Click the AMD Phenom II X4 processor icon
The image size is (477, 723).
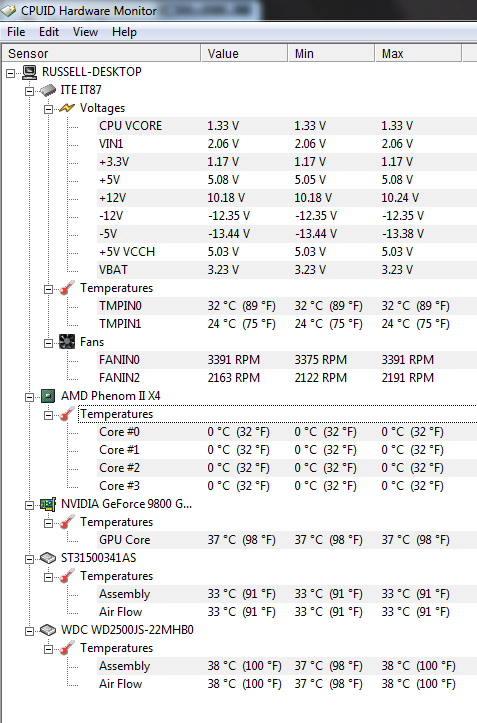48,396
